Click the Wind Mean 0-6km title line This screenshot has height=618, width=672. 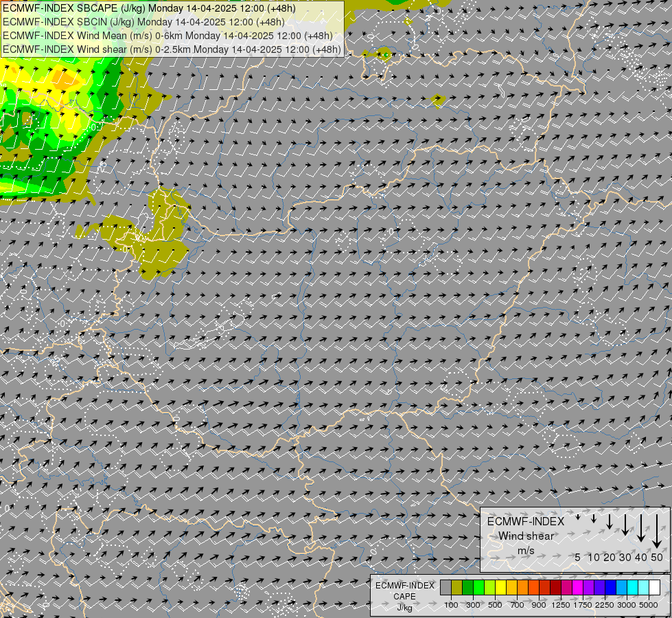167,36
